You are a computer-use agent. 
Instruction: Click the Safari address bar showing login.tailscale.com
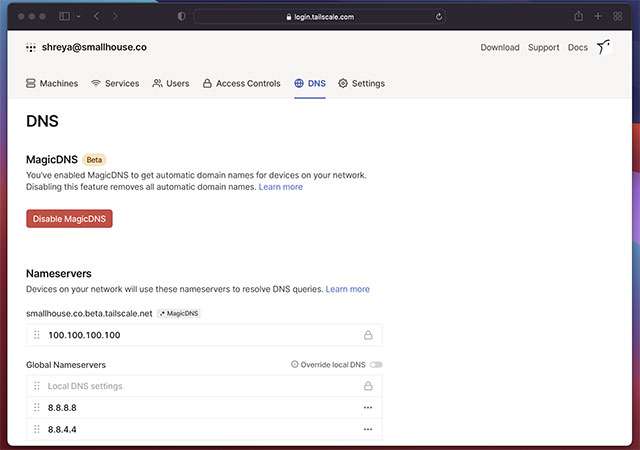tap(320, 16)
